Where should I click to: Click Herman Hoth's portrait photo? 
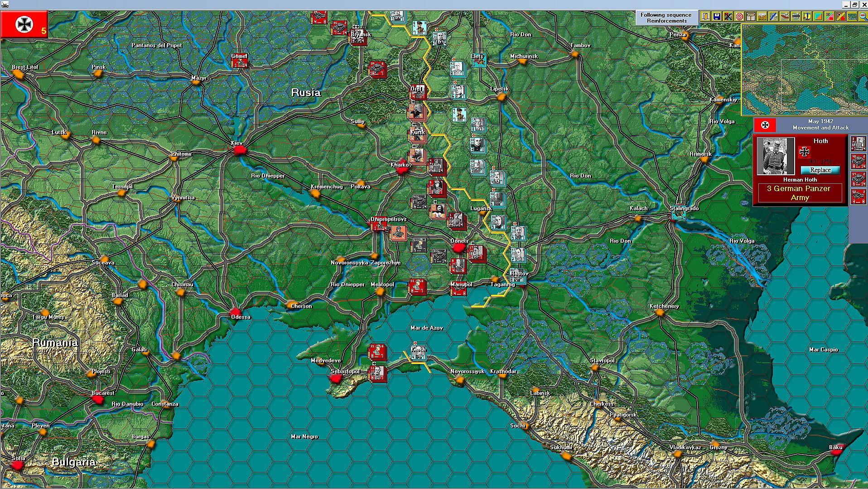pos(775,156)
